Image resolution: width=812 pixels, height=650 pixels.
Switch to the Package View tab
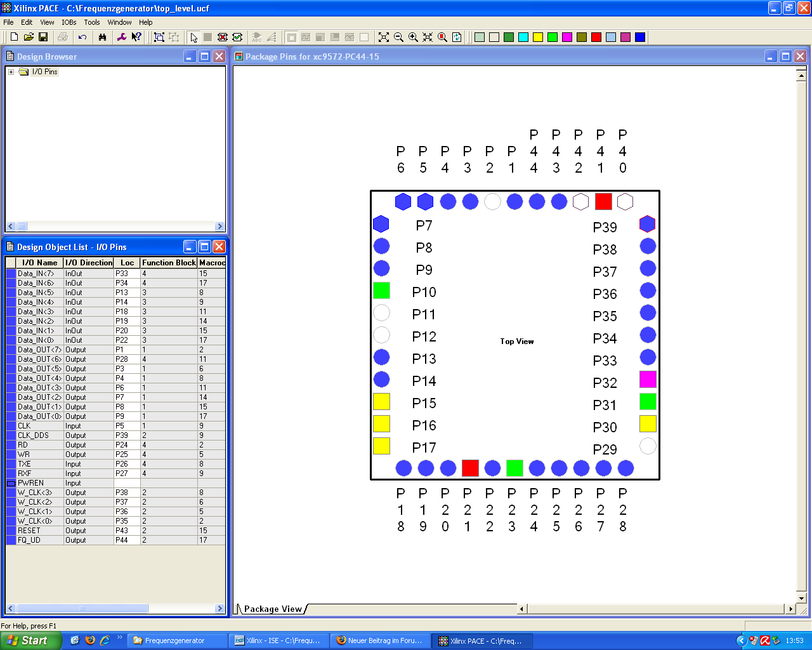tap(273, 609)
